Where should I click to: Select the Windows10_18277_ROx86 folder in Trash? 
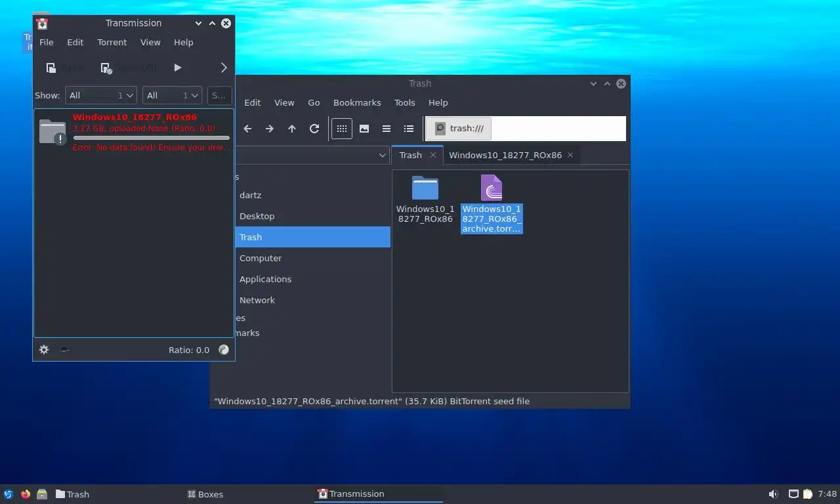(x=425, y=199)
